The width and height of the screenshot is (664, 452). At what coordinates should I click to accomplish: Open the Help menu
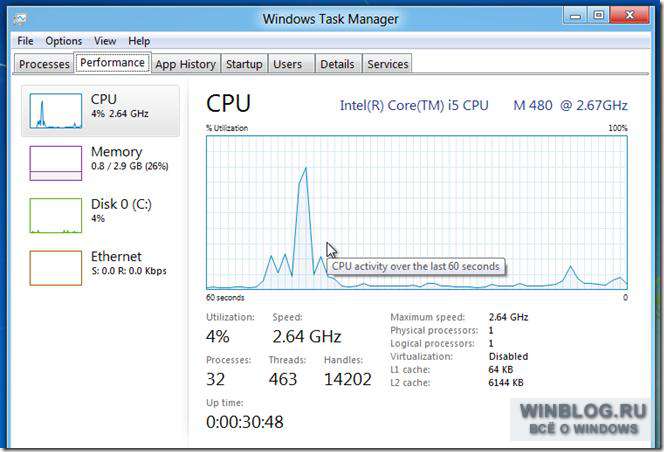pos(139,41)
